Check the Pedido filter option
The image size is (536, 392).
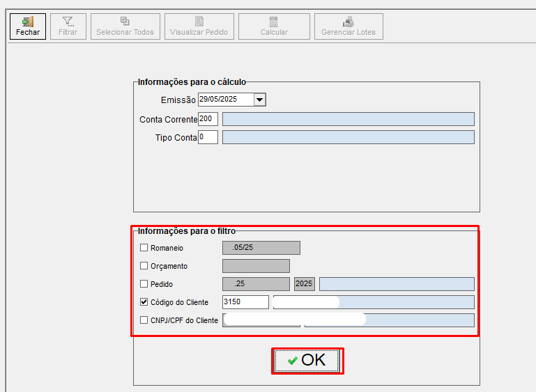(144, 284)
